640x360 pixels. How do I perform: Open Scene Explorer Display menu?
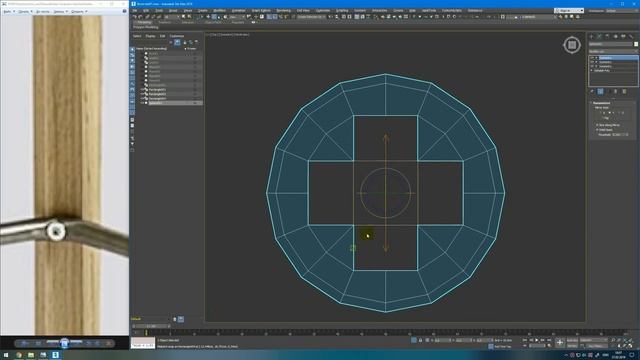coord(150,36)
